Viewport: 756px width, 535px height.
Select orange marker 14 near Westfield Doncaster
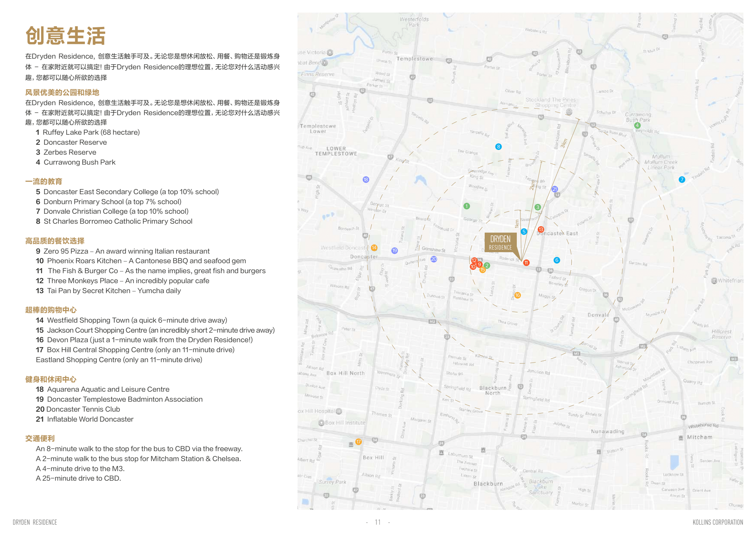374,248
